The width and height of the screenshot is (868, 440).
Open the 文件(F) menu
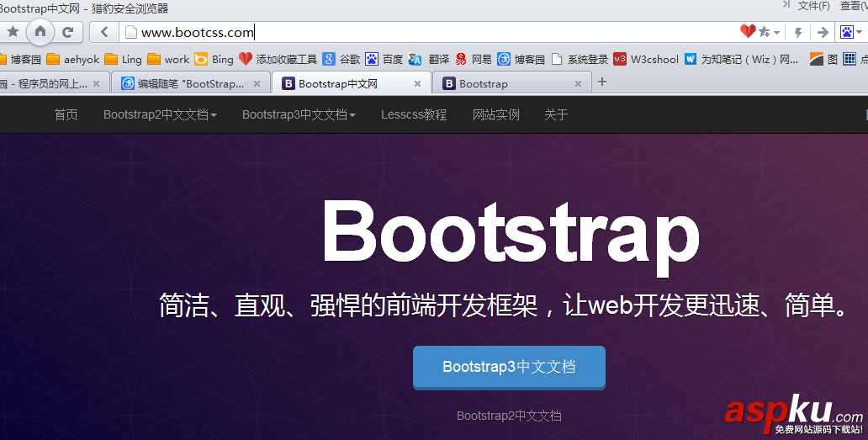coord(814,6)
